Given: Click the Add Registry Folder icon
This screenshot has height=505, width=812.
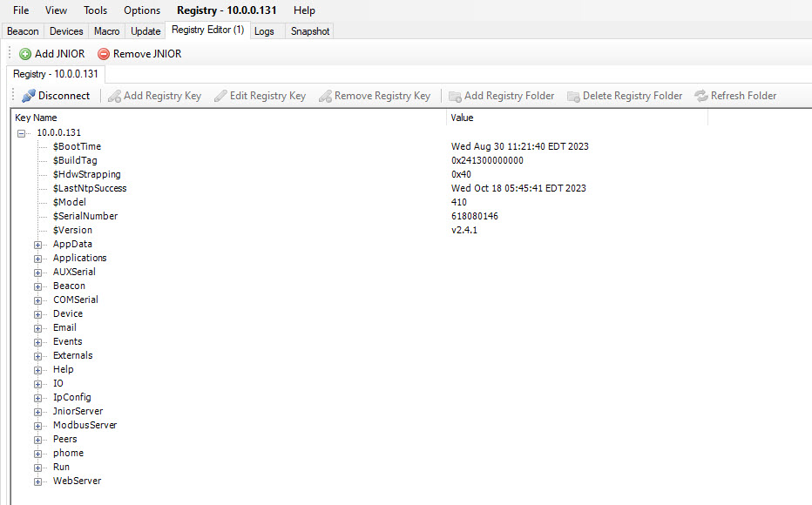Looking at the screenshot, I should click(455, 96).
